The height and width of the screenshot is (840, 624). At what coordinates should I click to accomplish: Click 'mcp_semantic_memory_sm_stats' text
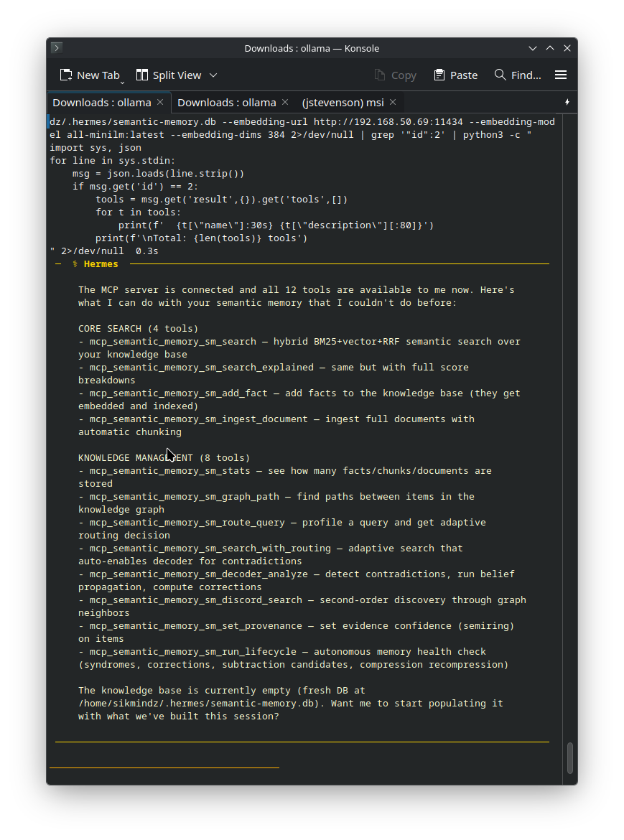coord(169,470)
